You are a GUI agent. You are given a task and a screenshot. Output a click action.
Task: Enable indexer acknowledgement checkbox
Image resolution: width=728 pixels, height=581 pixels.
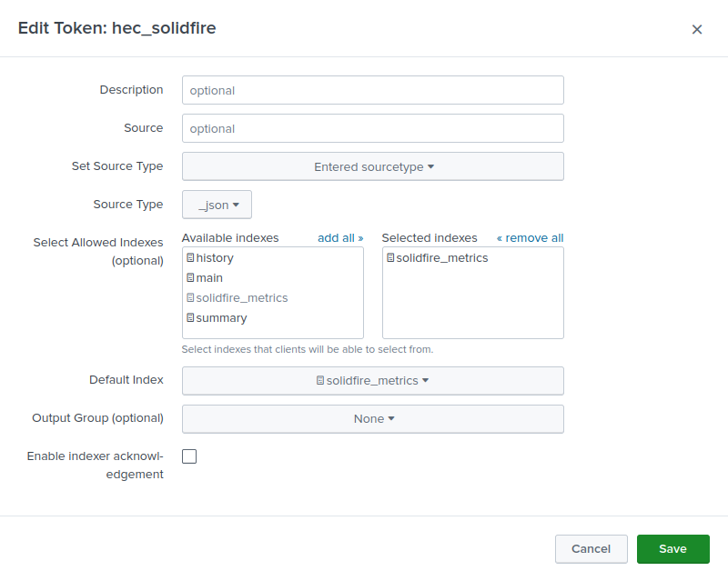pos(189,456)
